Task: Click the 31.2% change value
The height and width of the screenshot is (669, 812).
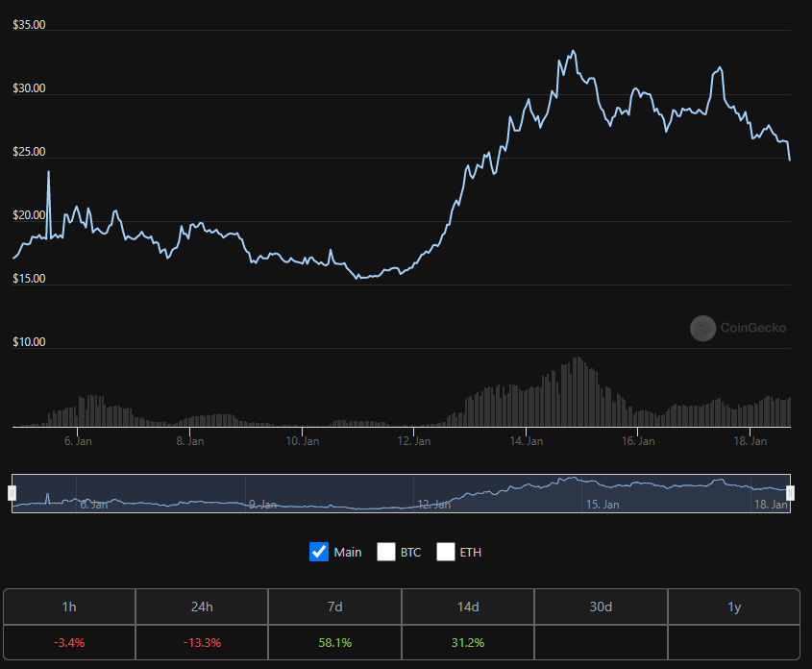Action: (x=468, y=641)
